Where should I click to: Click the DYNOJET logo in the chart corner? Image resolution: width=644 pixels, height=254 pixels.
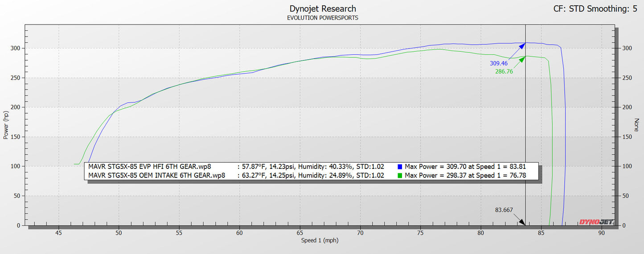pos(596,221)
